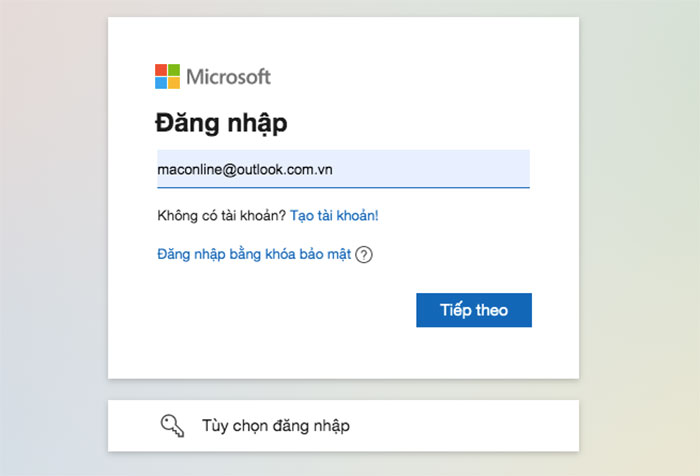This screenshot has width=700, height=476.
Task: Open the Tạo tài khoản! link
Action: 334,216
